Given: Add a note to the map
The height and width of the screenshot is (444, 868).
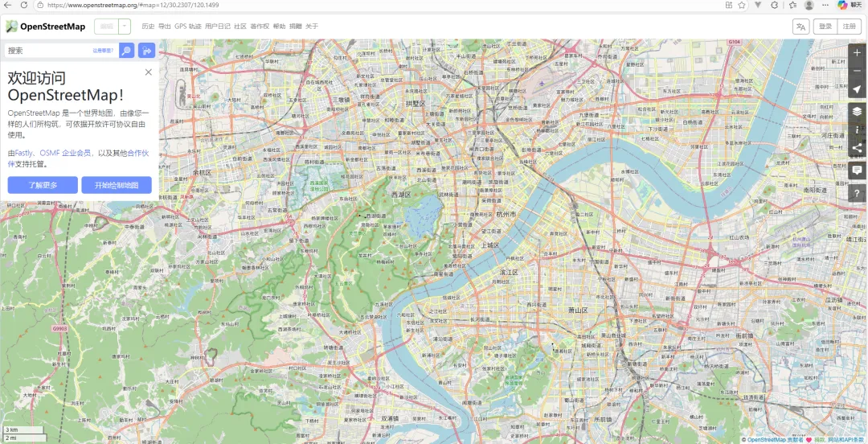Looking at the screenshot, I should pos(857,171).
